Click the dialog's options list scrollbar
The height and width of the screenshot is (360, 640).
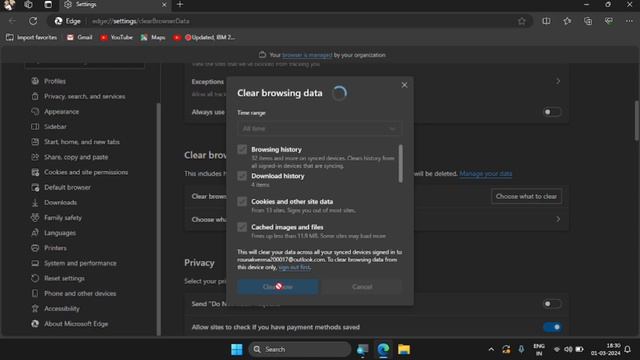[x=400, y=163]
